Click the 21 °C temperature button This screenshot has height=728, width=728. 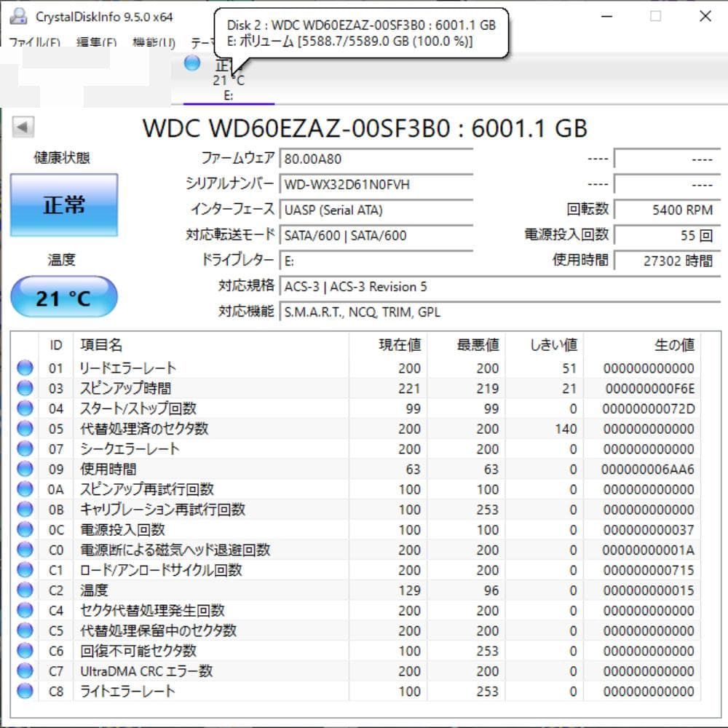[x=63, y=296]
